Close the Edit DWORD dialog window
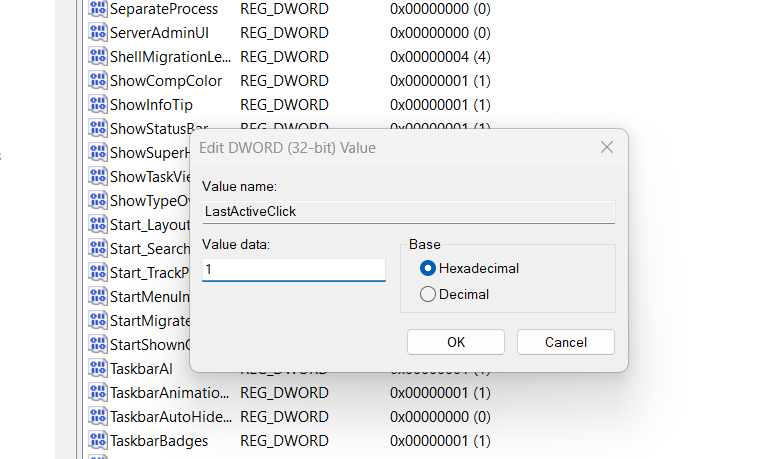Viewport: 778px width, 459px height. click(606, 148)
